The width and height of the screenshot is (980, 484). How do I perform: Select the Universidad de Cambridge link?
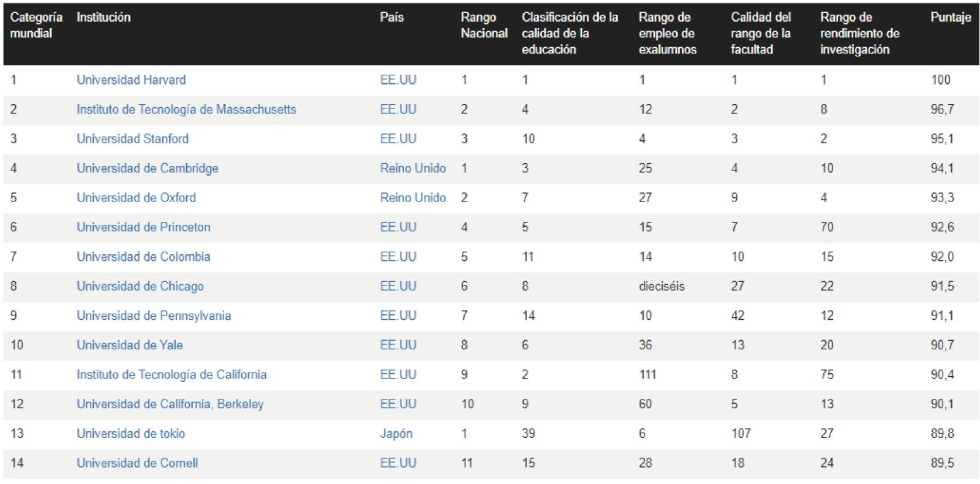click(147, 168)
